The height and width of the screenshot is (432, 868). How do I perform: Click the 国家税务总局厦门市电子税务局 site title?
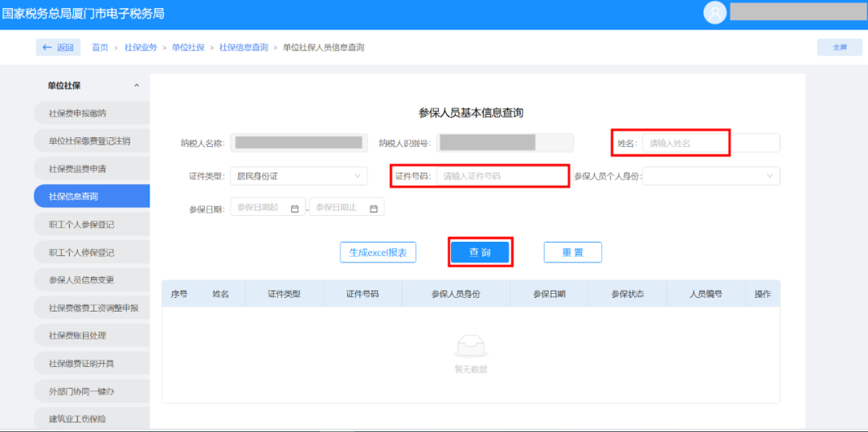point(83,14)
